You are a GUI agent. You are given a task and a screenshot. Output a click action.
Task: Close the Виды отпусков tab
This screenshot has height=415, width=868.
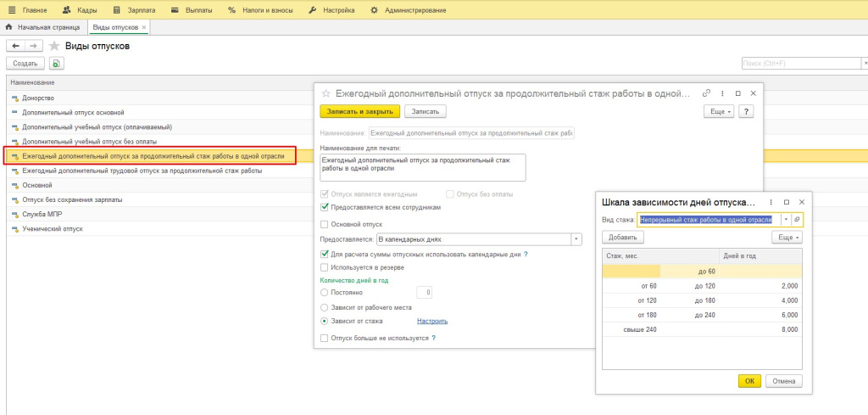(144, 27)
